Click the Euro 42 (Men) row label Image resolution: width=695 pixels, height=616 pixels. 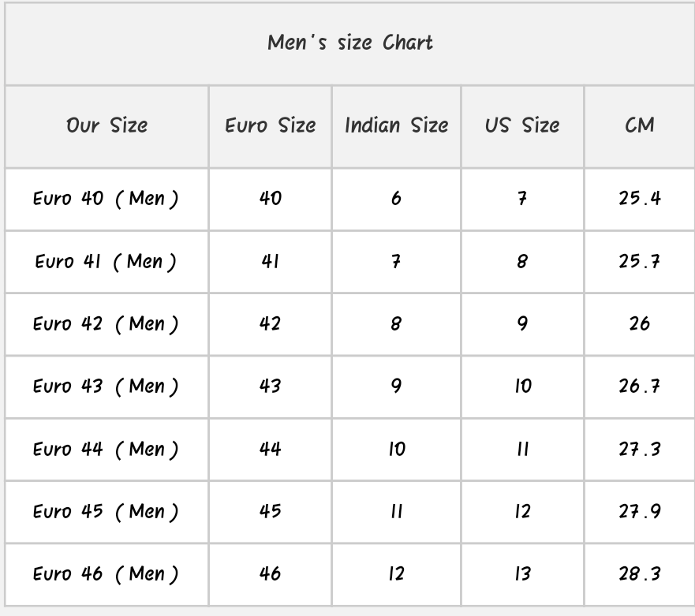pyautogui.click(x=106, y=323)
